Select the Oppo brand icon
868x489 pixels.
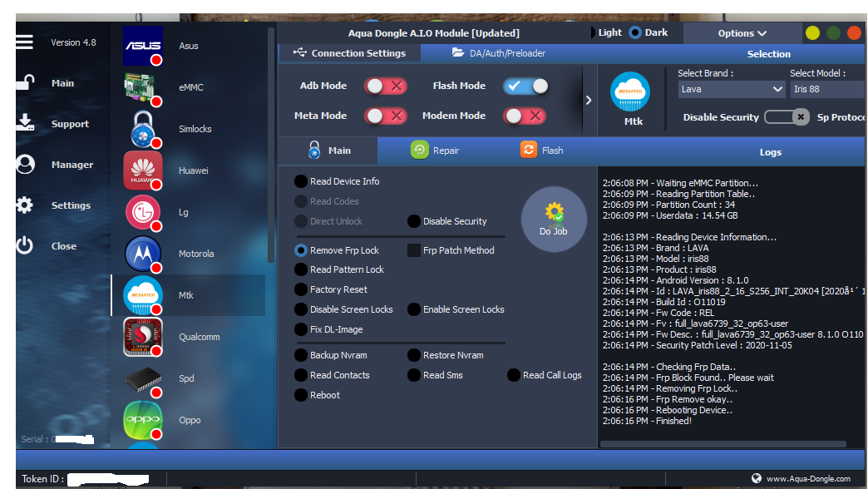pos(143,420)
